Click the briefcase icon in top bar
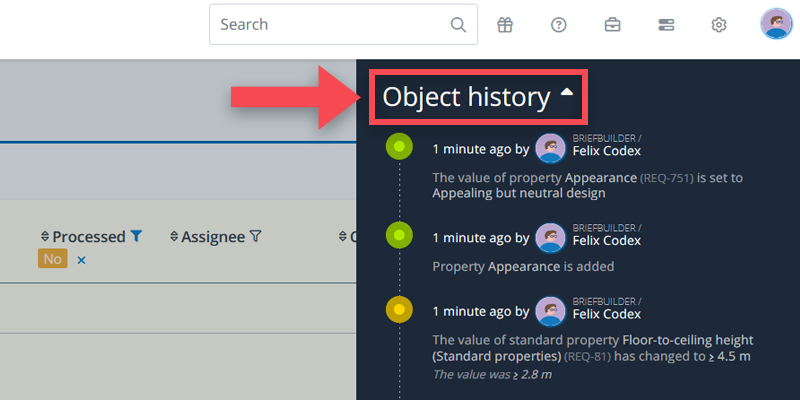Screen dimensions: 800x400 612,25
